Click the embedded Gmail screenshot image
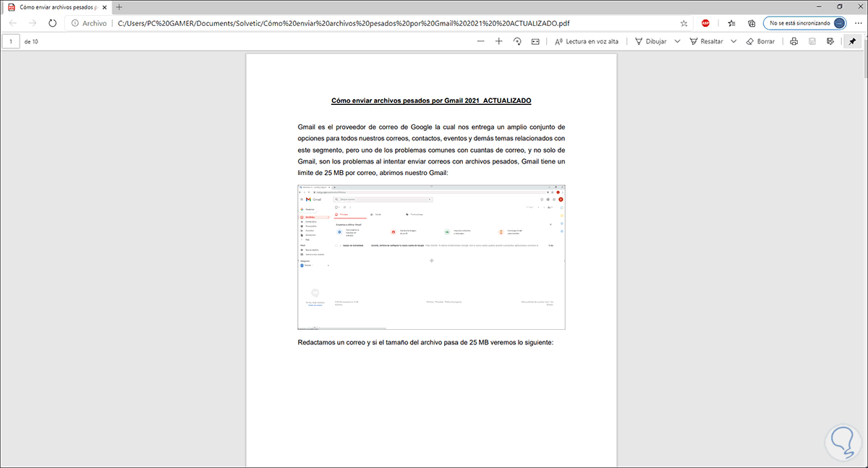 pyautogui.click(x=431, y=257)
